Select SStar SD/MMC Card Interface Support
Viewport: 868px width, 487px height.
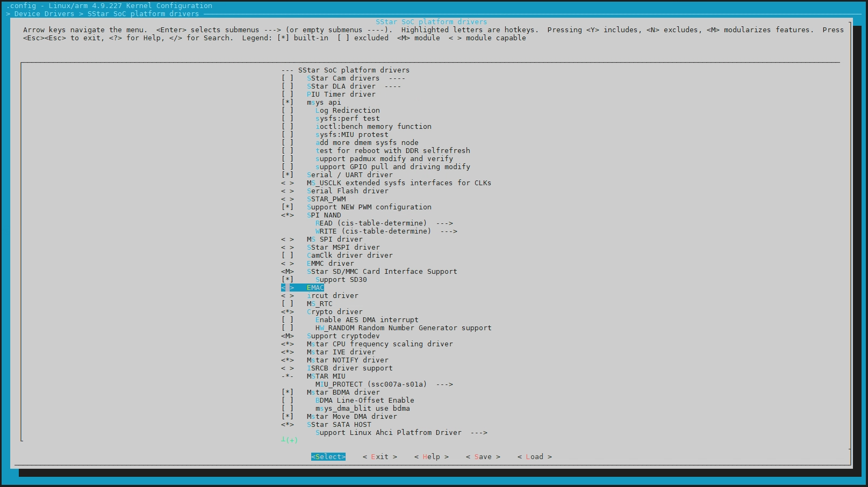coord(369,272)
